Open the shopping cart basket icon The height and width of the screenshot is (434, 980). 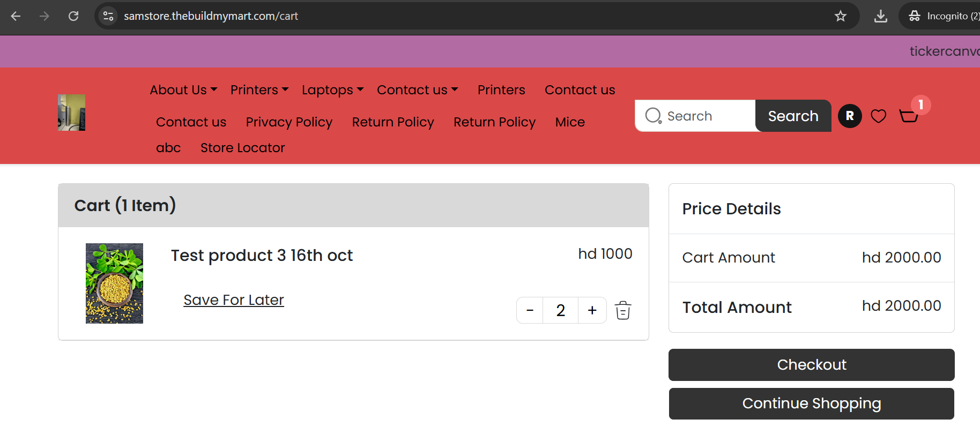909,116
